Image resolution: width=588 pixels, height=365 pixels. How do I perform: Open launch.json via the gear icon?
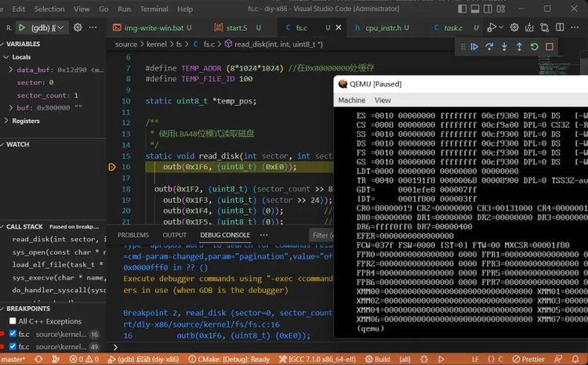pyautogui.click(x=78, y=27)
